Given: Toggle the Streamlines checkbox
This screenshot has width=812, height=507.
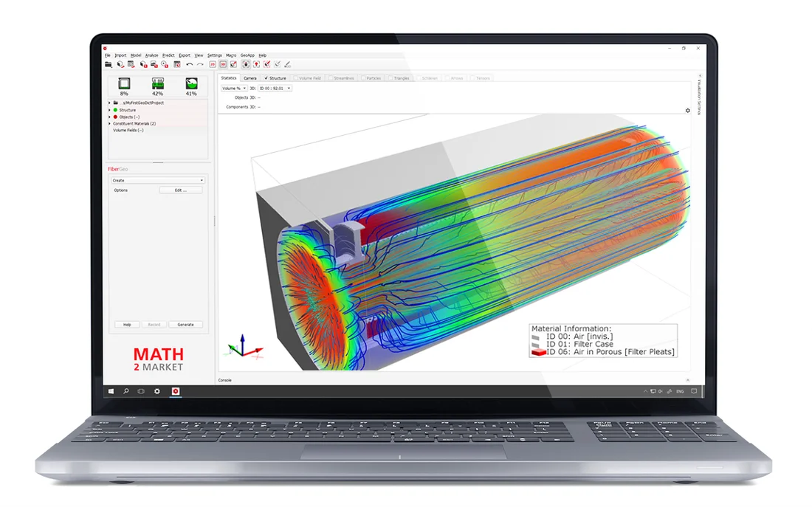Looking at the screenshot, I should [x=331, y=77].
